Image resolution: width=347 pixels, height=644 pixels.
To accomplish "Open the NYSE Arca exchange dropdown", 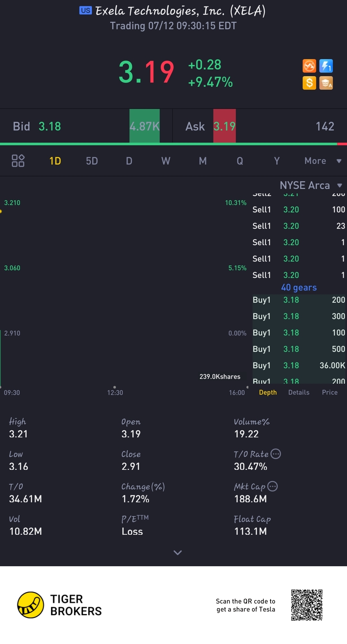I will click(311, 185).
